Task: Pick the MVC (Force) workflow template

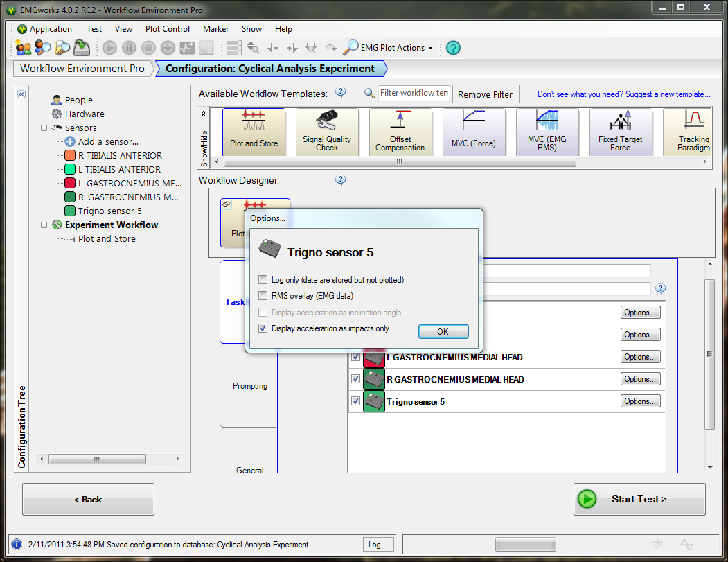Action: (474, 132)
